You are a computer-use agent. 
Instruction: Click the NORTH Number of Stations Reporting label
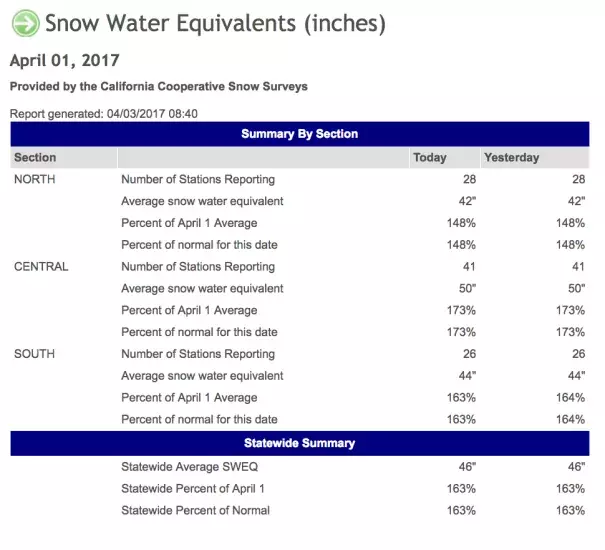point(198,179)
